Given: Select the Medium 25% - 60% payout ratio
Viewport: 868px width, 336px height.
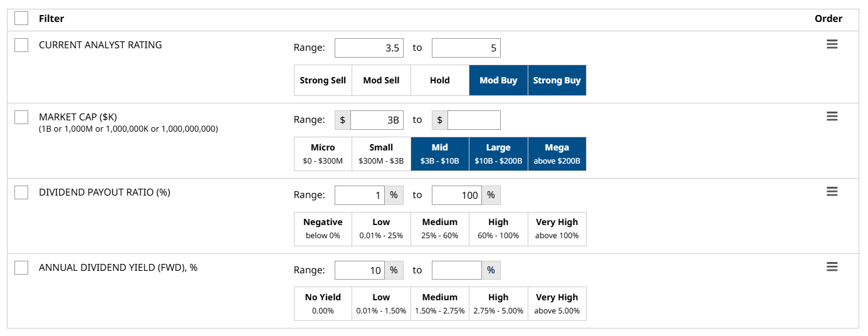Looking at the screenshot, I should coord(439,229).
